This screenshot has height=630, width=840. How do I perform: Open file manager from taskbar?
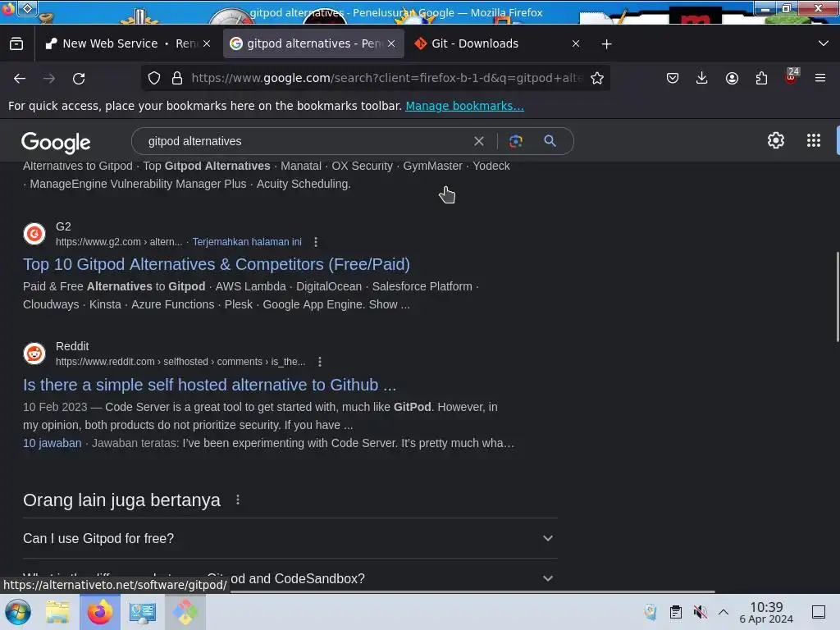coord(57,612)
